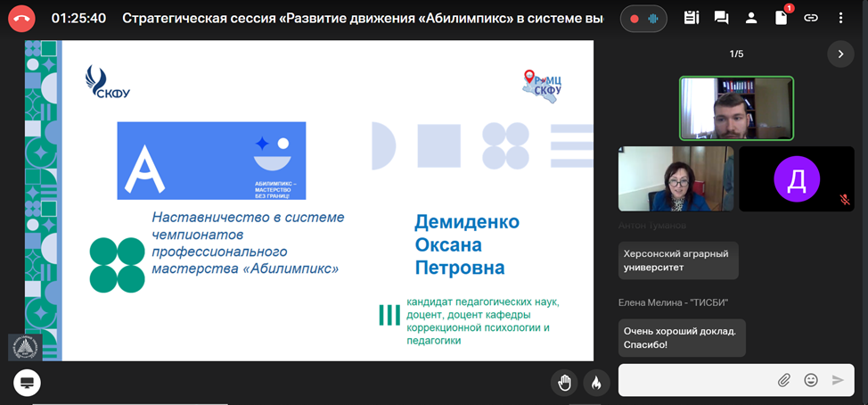End the call with the red hang-up button

(22, 18)
